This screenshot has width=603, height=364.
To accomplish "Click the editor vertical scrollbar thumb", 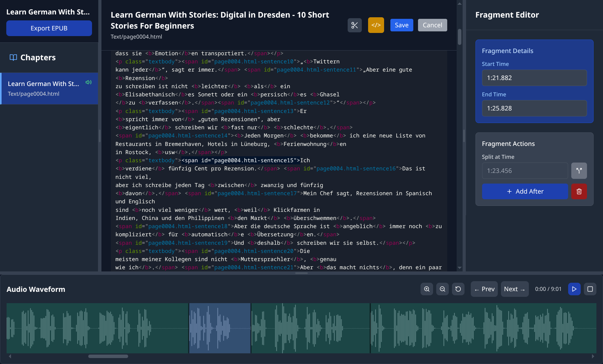I will (459, 37).
